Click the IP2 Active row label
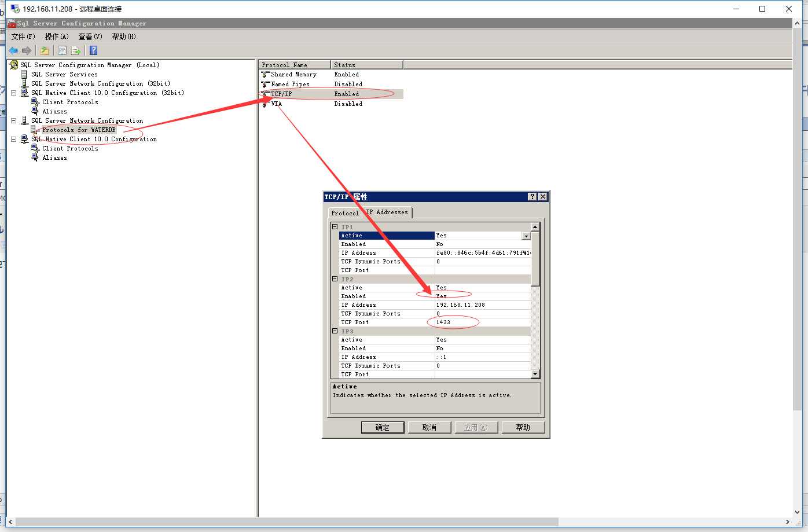This screenshot has width=808, height=532. [351, 287]
